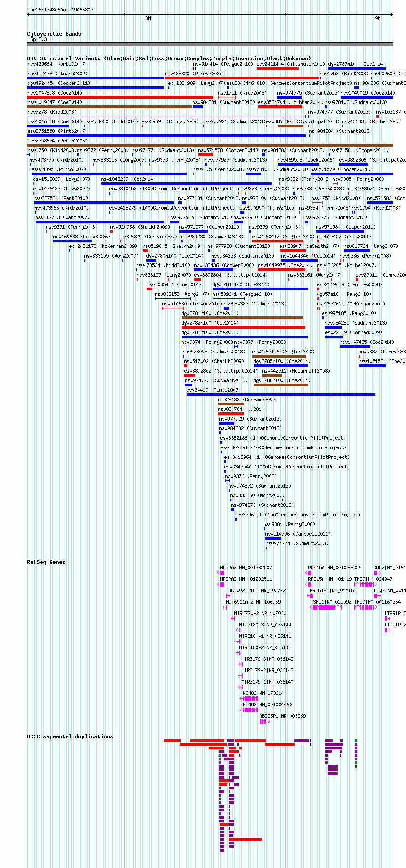Open the RefSeq Genes track title
Viewport: 406px width, 868px height.
click(x=46, y=562)
